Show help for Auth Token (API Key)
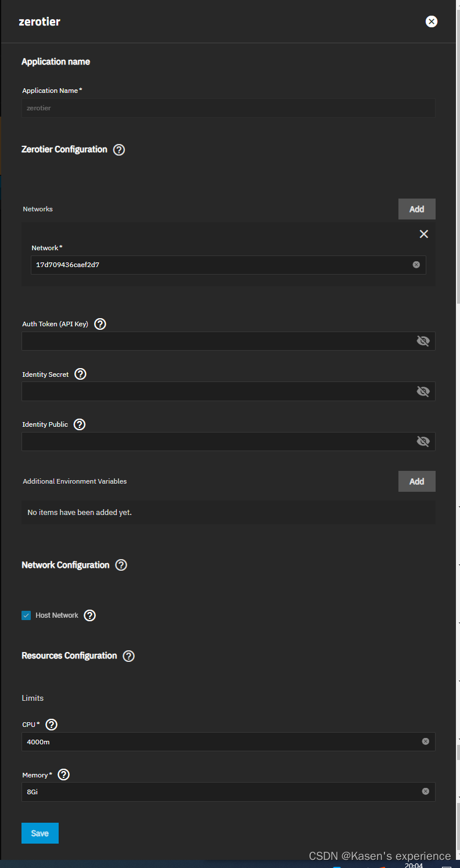This screenshot has height=868, width=460. point(100,324)
